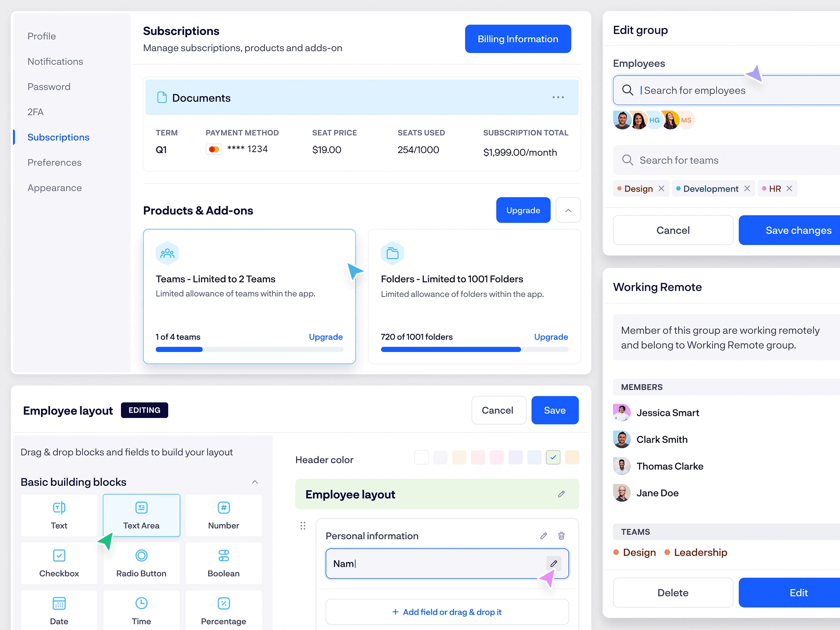Select the Boolean building block
The image size is (840, 630).
tap(224, 563)
